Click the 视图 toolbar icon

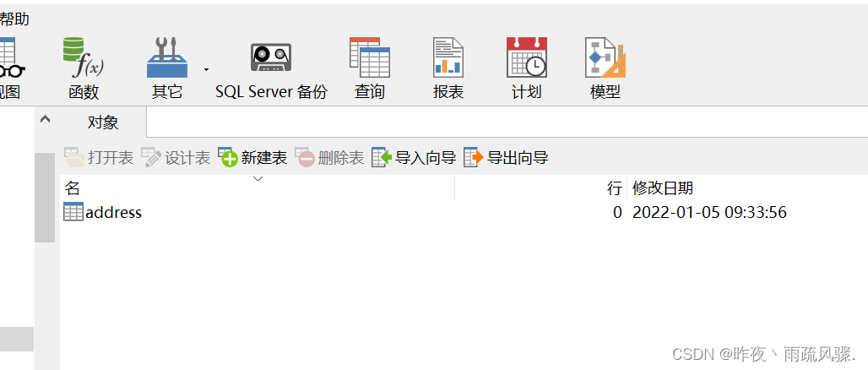[x=10, y=68]
